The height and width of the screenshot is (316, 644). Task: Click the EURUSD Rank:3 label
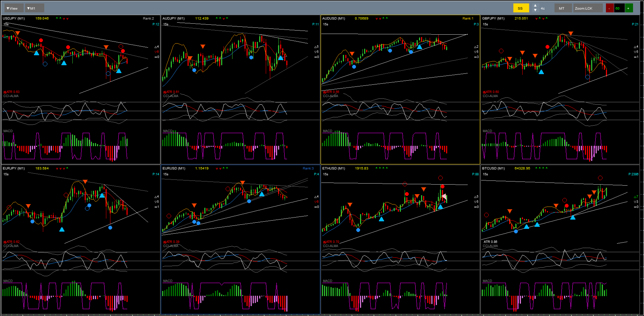[308, 168]
